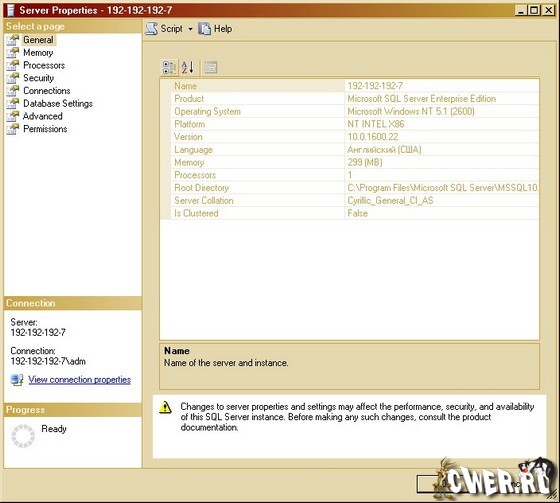The width and height of the screenshot is (560, 503).
Task: Click the Permissions page icon
Action: (x=13, y=129)
